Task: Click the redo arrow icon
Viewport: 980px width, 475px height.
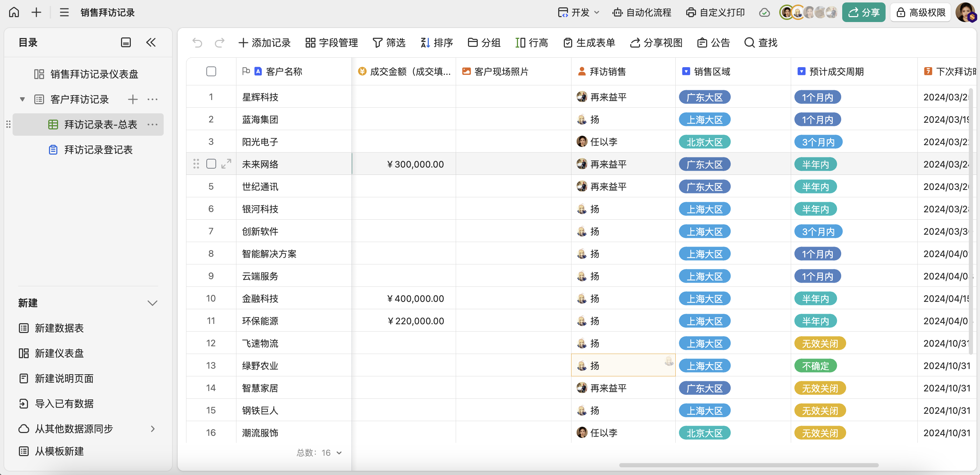Action: tap(220, 43)
